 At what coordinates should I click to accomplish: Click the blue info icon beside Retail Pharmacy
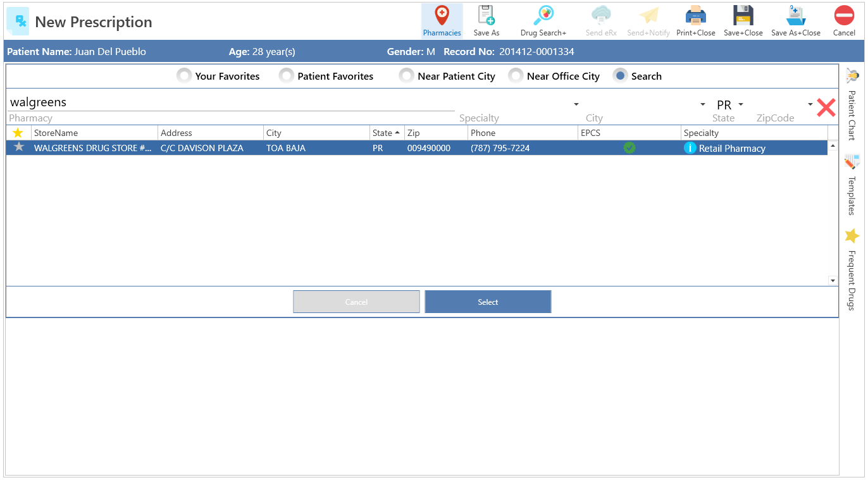coord(690,148)
